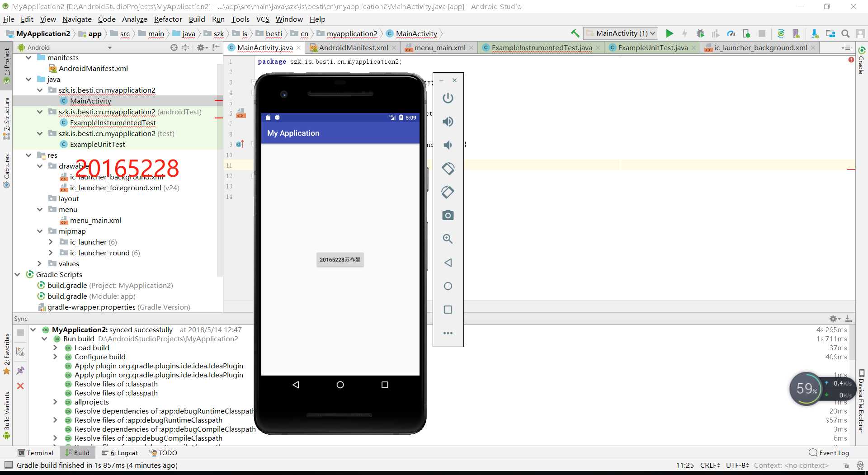This screenshot has height=475, width=868.
Task: Switch to AndroidManifest.xml editor tab
Action: coord(353,47)
